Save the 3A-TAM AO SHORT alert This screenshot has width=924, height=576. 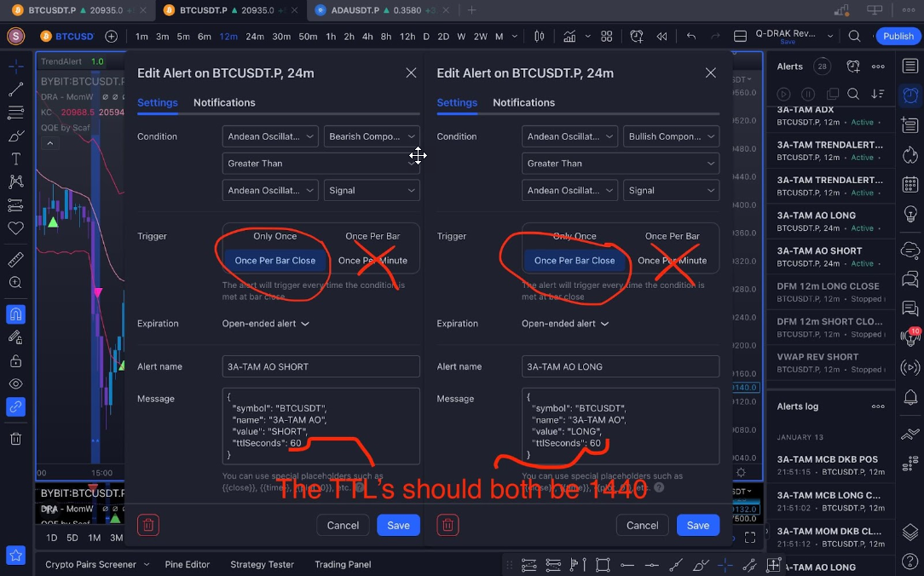[398, 526]
